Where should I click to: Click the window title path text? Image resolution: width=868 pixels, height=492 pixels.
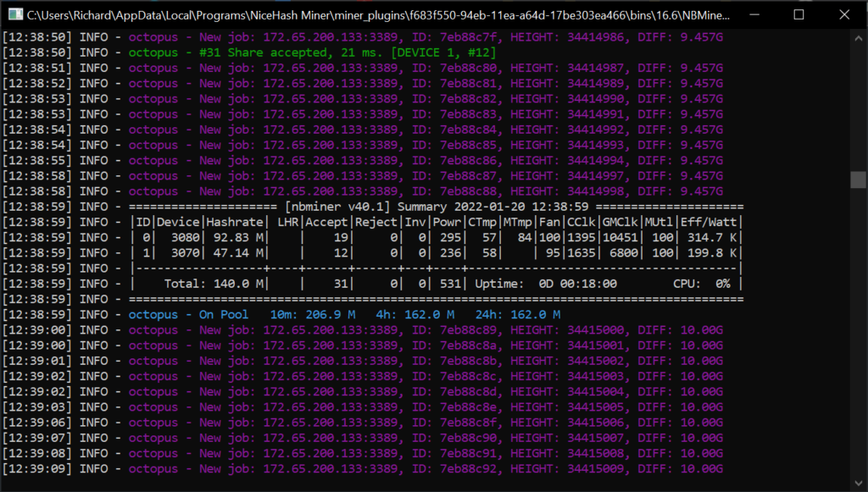[x=378, y=15]
